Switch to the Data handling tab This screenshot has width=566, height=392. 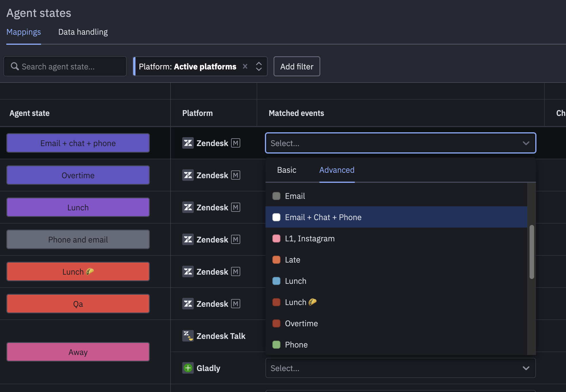pos(83,32)
